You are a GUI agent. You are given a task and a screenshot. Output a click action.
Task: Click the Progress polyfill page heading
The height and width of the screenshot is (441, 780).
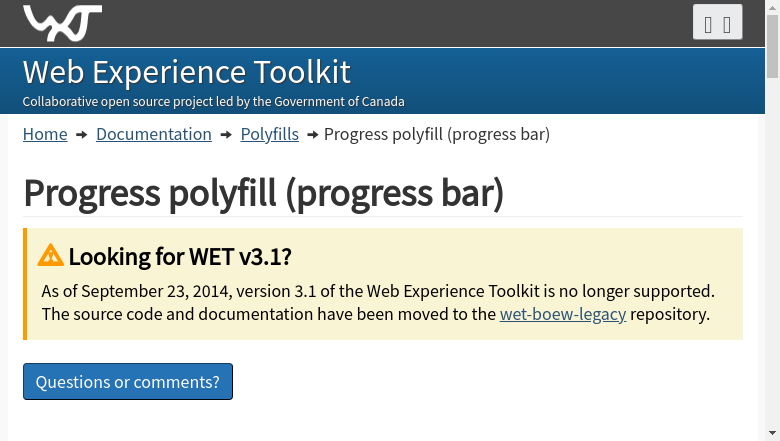pyautogui.click(x=263, y=193)
